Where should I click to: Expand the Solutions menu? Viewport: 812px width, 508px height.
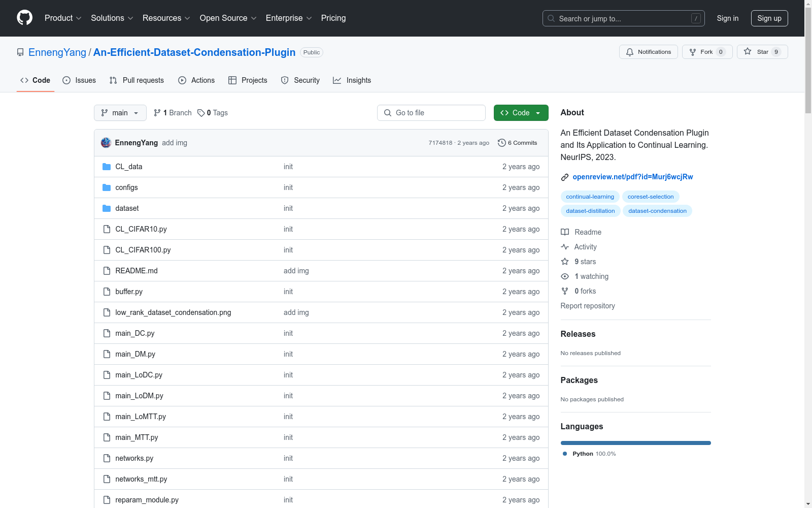112,18
